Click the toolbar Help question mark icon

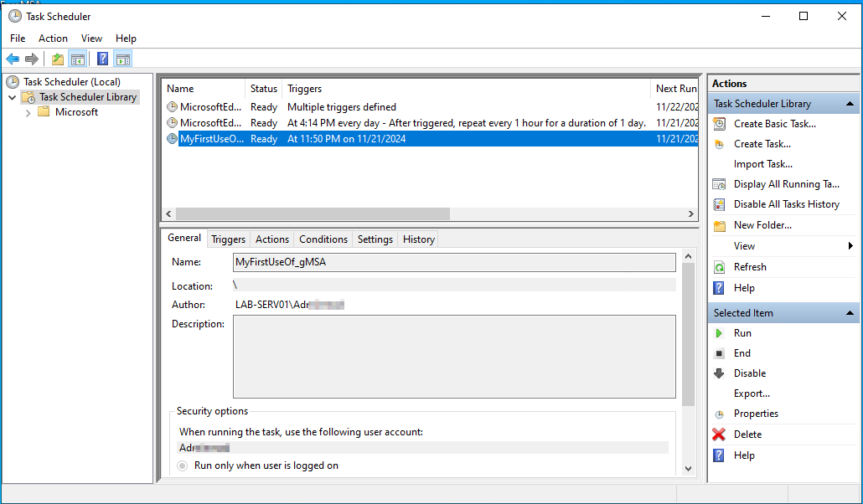click(x=102, y=59)
